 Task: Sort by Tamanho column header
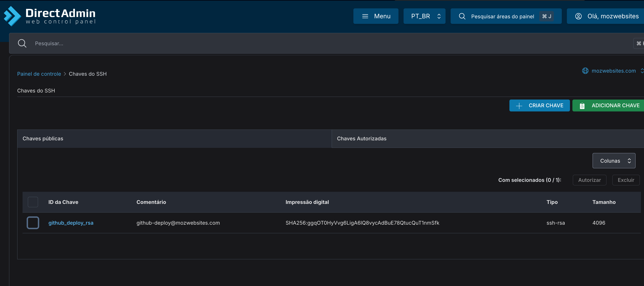click(x=604, y=202)
